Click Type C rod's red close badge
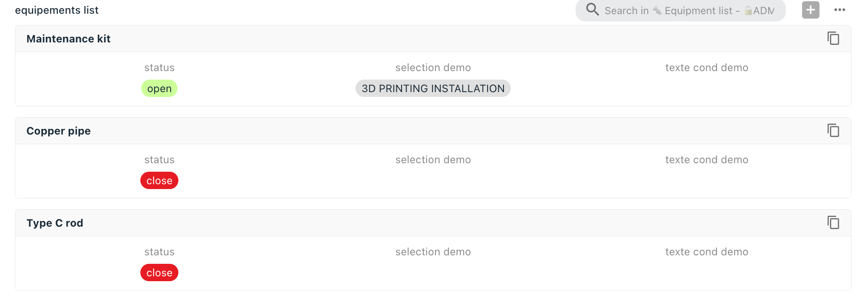The image size is (868, 303). coord(159,273)
